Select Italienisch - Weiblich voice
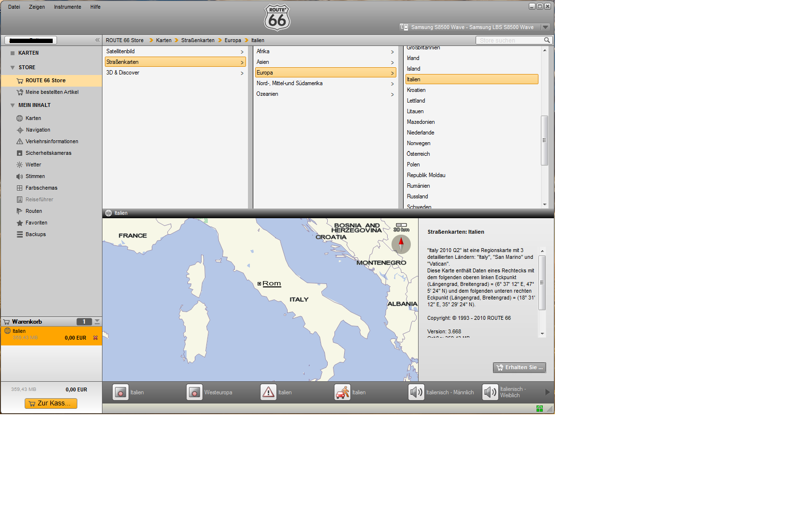The image size is (812, 508). [x=490, y=392]
